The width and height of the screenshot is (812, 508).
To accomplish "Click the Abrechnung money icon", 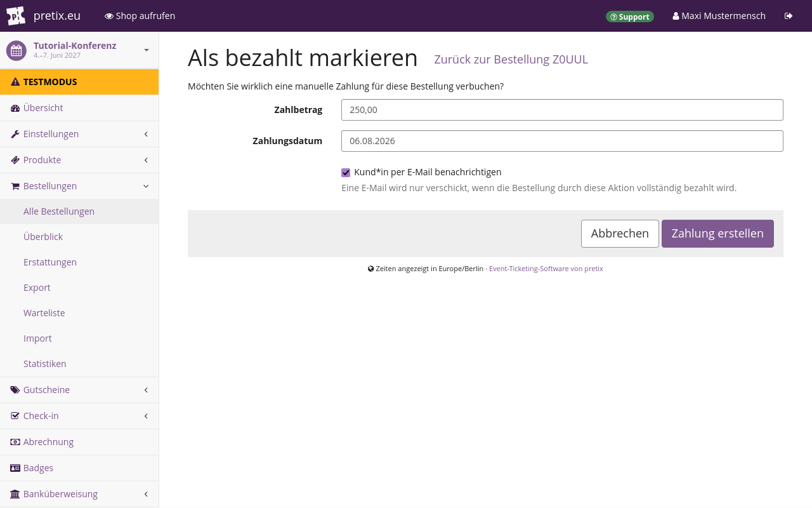I will point(15,442).
